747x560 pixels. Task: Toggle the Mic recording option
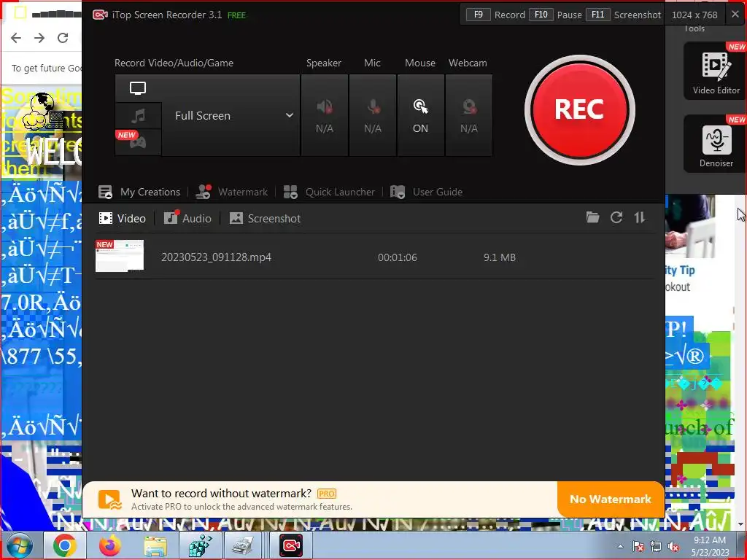373,115
